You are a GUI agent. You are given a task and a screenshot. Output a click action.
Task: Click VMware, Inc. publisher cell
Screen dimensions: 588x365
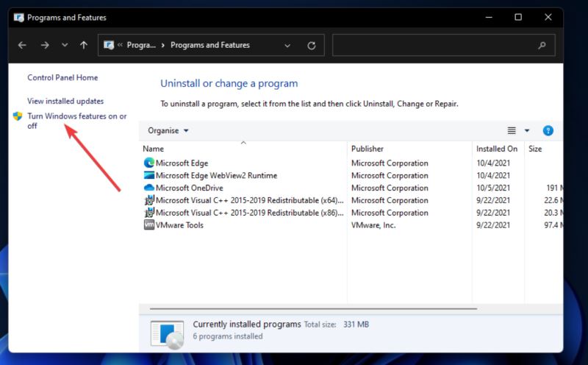coord(373,225)
